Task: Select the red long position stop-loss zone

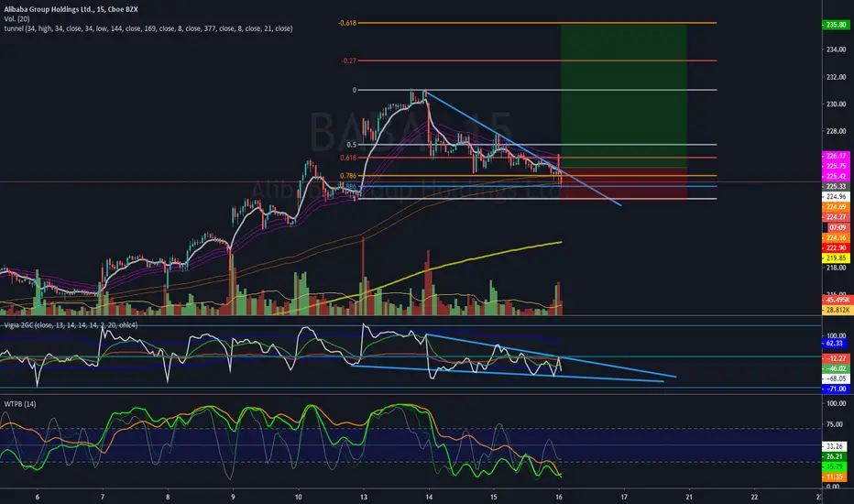Action: 624,183
